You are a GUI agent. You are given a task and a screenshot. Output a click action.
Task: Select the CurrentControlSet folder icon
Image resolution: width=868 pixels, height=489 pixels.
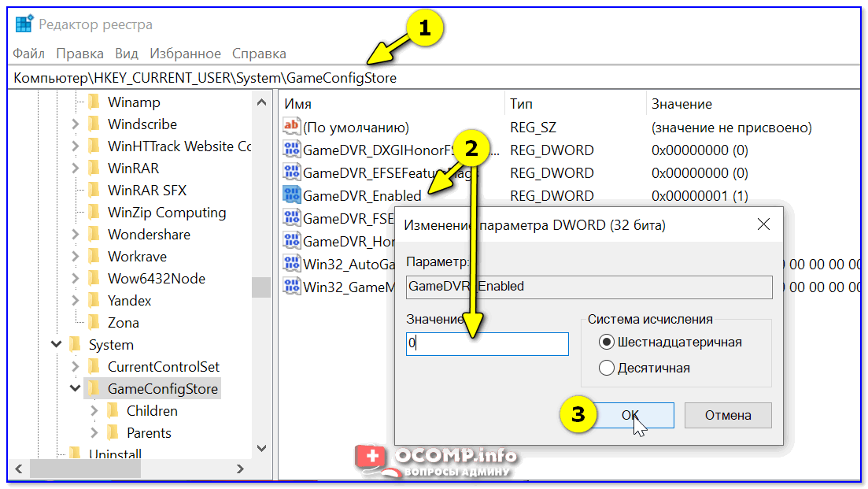click(x=94, y=367)
